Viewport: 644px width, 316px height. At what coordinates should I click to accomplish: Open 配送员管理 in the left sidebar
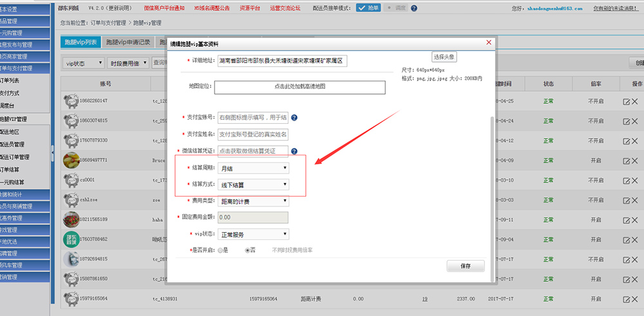click(13, 144)
